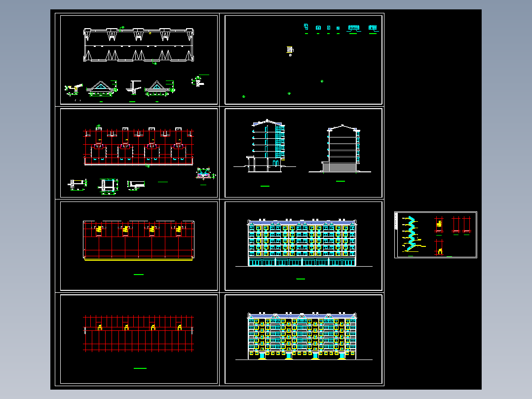Image resolution: width=532 pixels, height=399 pixels.
Task: Click the green title underline below the front elevation
Action: tap(301, 279)
